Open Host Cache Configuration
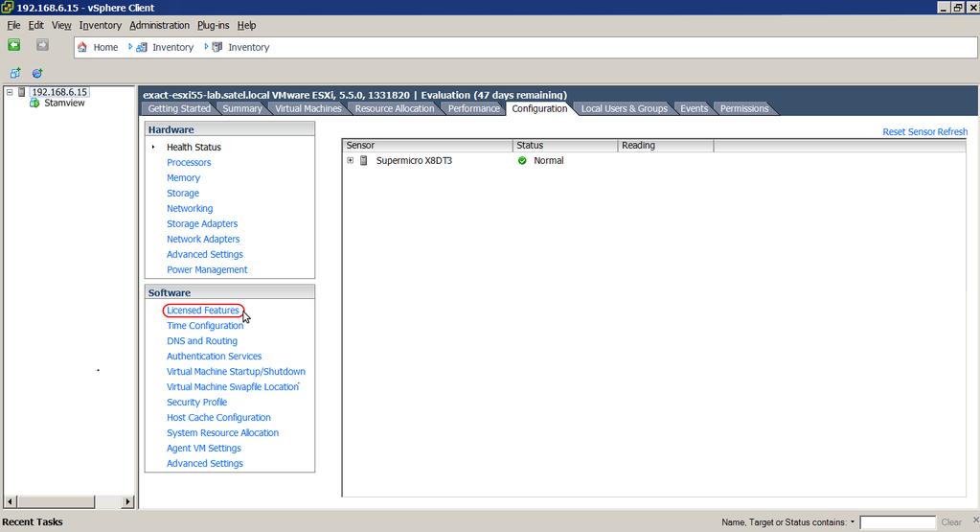 218,418
